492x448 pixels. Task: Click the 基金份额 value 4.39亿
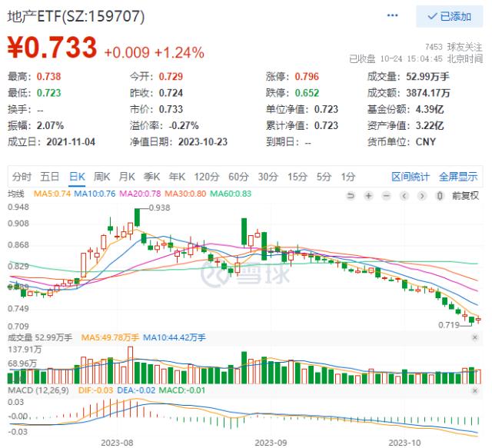430,109
